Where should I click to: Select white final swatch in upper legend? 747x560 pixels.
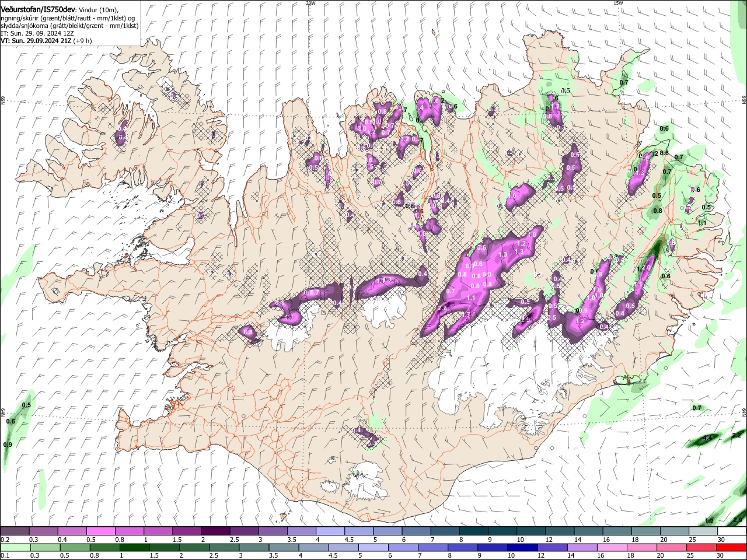click(x=731, y=531)
